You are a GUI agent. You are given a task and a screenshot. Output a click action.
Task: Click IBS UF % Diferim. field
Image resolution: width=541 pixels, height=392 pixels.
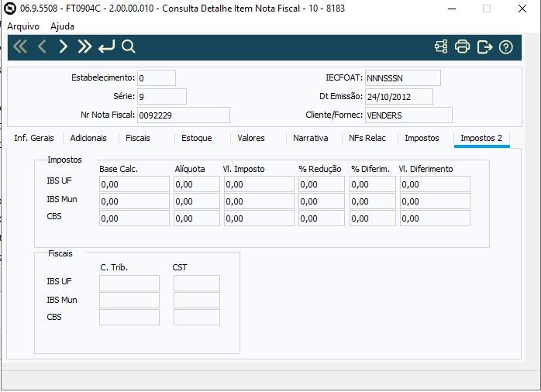tap(373, 184)
